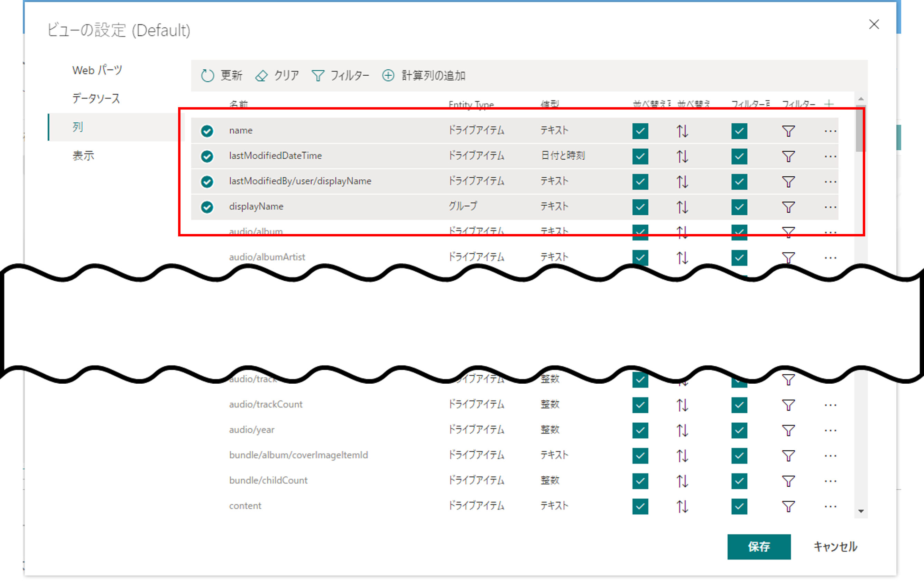
Task: Click green plus icon in column header
Action: [x=829, y=104]
